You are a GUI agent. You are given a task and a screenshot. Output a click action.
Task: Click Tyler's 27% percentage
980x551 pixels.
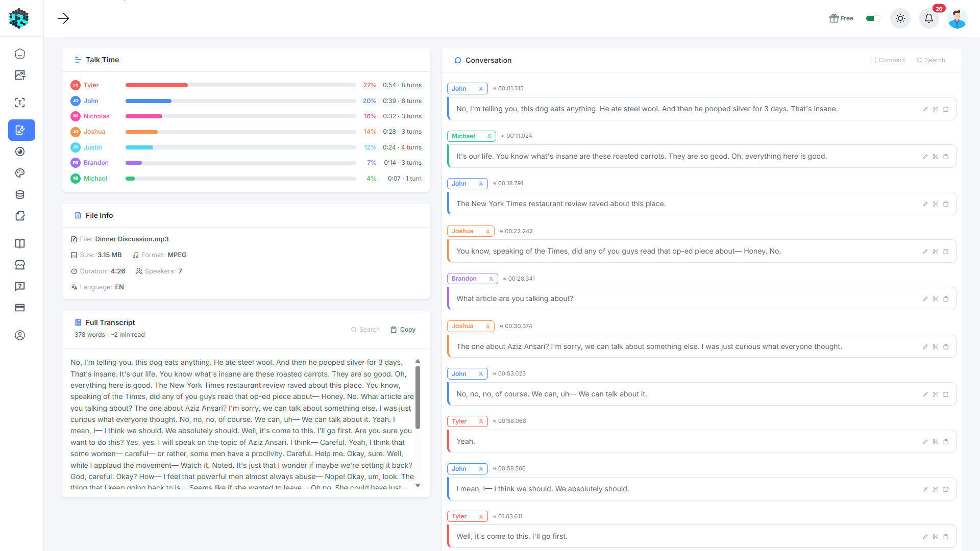pos(370,85)
